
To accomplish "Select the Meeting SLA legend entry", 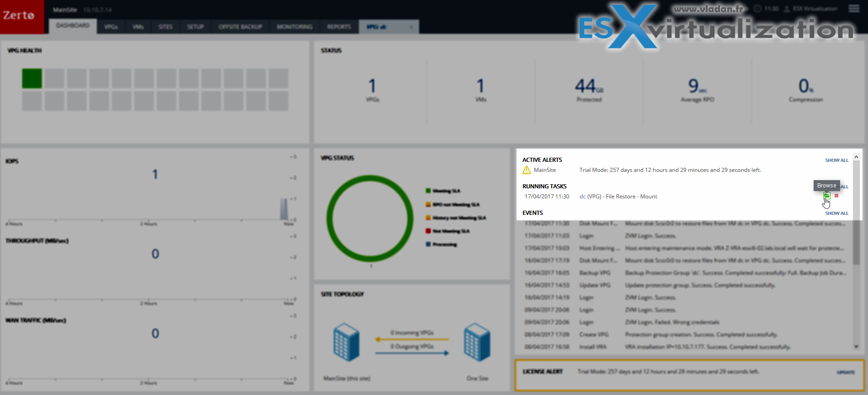I will point(443,191).
